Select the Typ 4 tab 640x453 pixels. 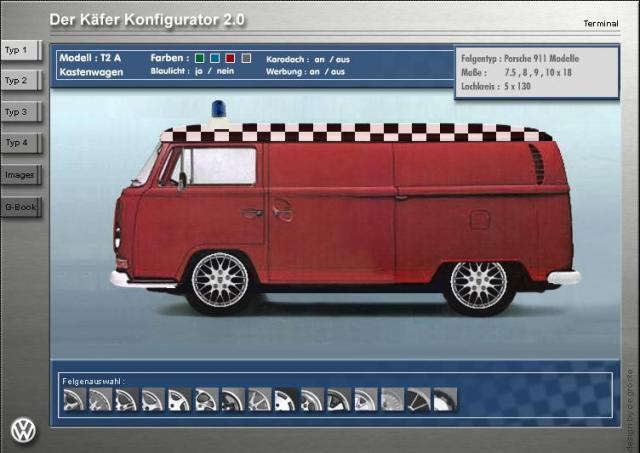tap(21, 143)
